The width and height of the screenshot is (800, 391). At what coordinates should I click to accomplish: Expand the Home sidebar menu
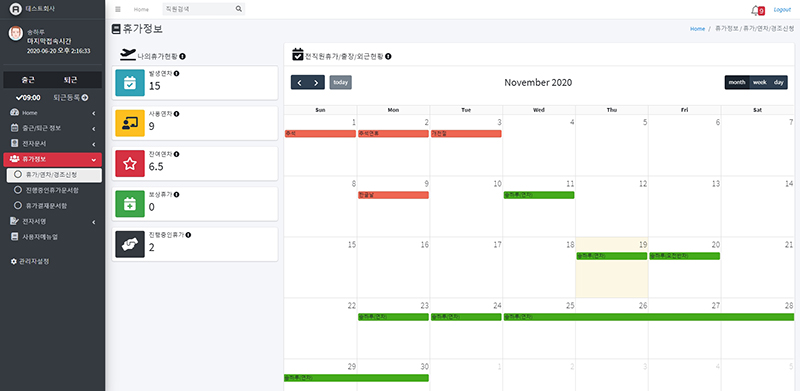[53, 113]
